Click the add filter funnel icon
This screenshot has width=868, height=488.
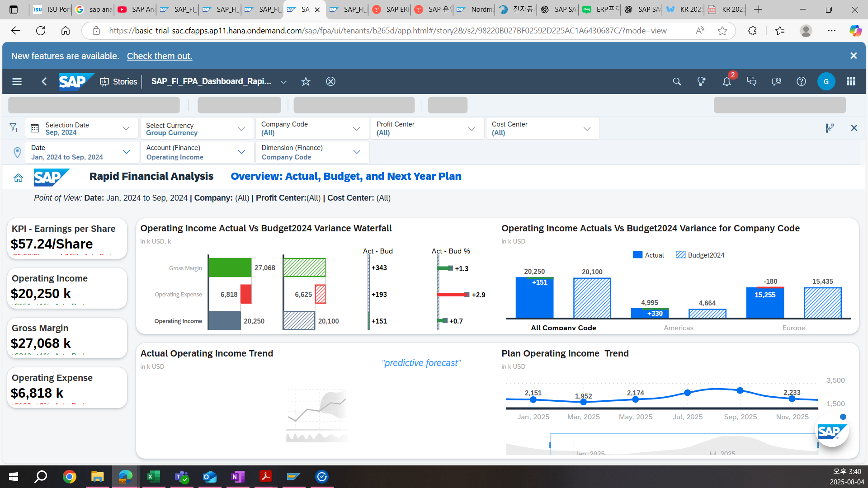[x=14, y=128]
